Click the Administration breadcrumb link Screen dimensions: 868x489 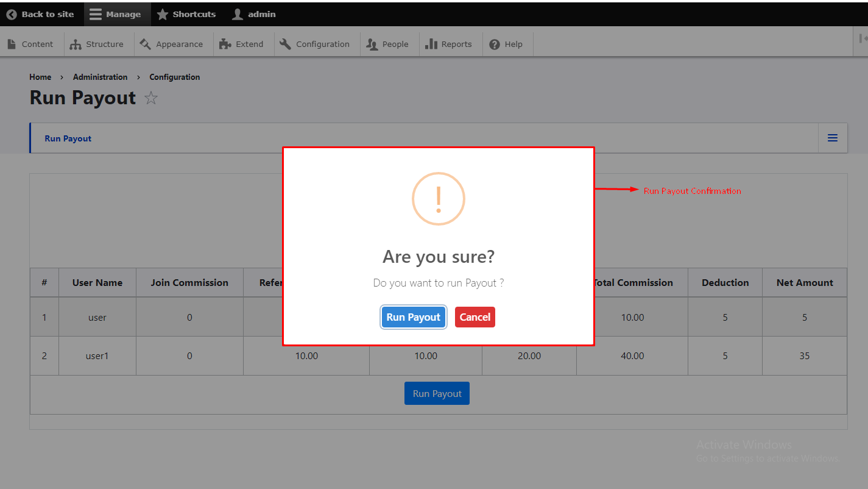(x=100, y=77)
